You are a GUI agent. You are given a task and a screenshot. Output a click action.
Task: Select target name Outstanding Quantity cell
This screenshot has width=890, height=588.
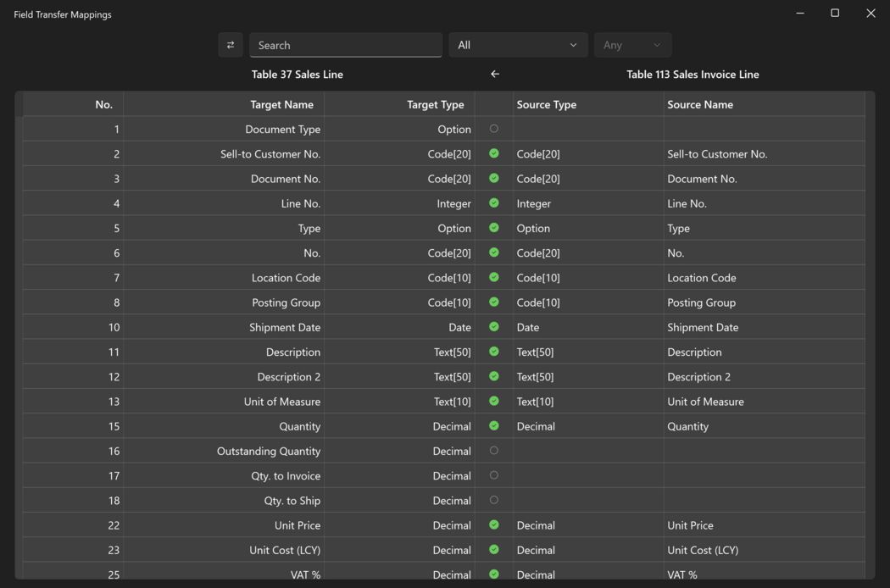point(224,451)
